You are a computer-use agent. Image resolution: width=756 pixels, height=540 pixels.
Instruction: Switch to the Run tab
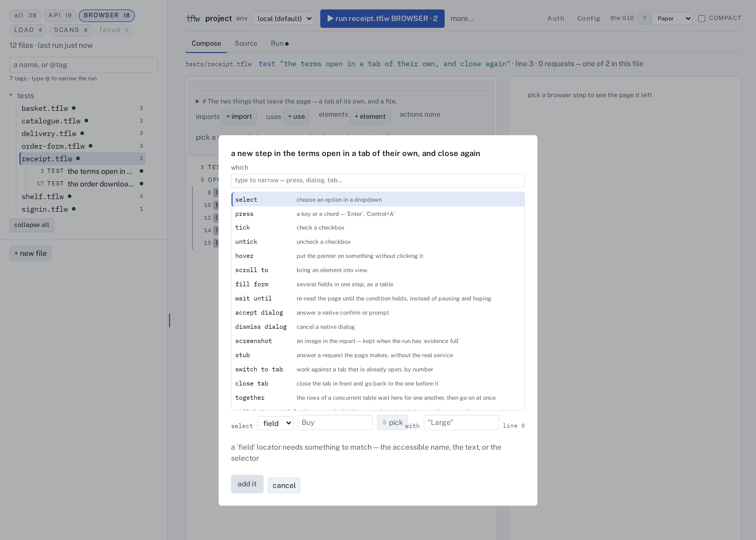click(x=280, y=43)
